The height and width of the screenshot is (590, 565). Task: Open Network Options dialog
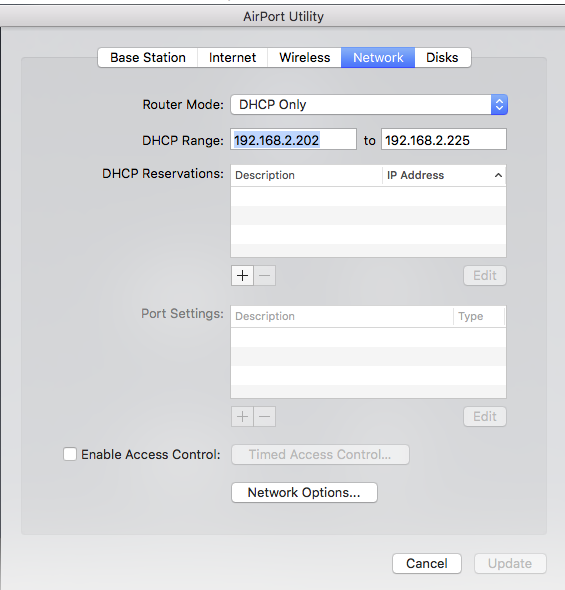click(304, 493)
